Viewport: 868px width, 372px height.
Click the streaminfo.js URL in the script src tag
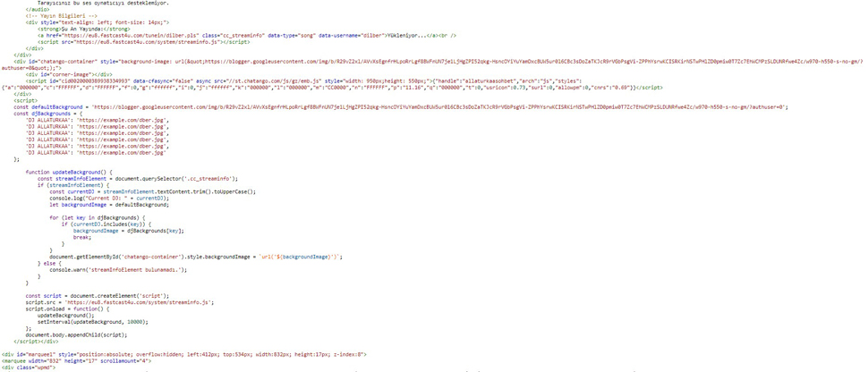[x=143, y=41]
